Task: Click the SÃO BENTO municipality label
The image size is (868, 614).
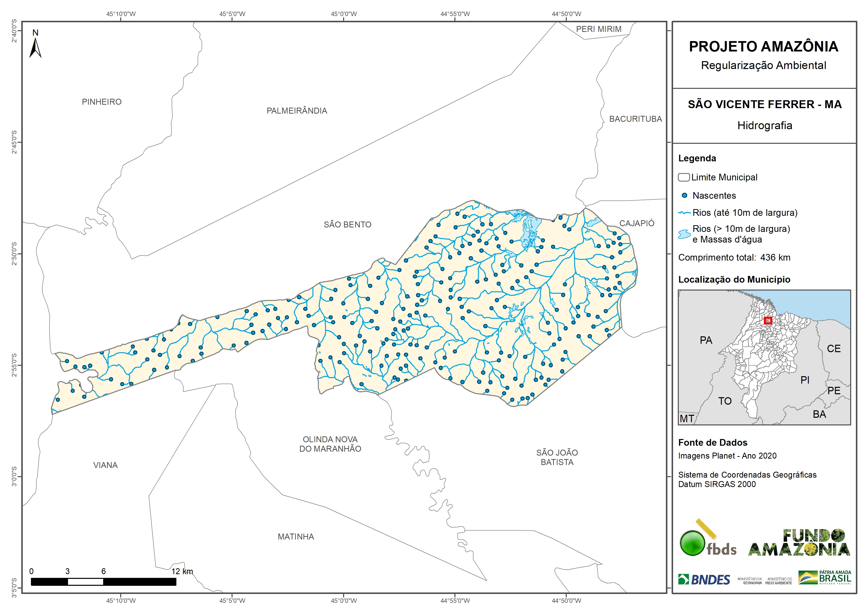Action: click(x=348, y=225)
